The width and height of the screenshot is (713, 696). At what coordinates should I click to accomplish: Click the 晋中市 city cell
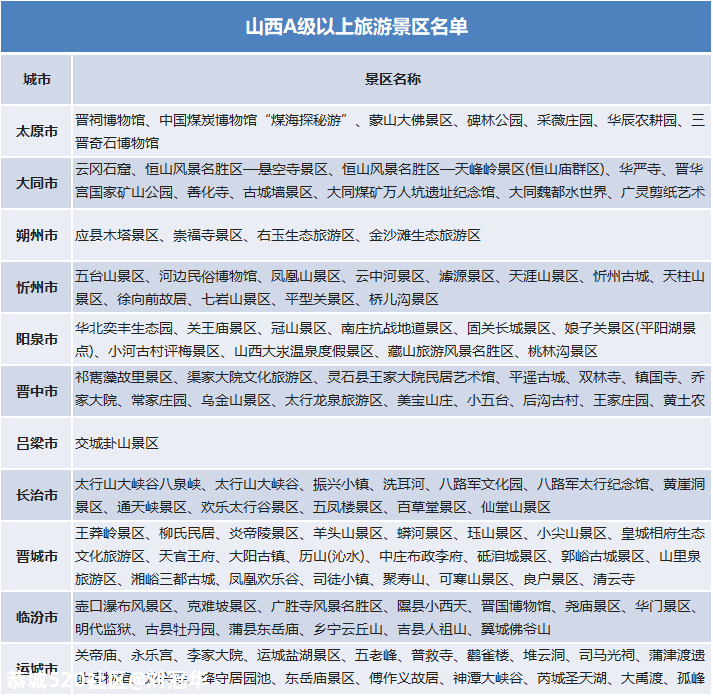[x=36, y=391]
